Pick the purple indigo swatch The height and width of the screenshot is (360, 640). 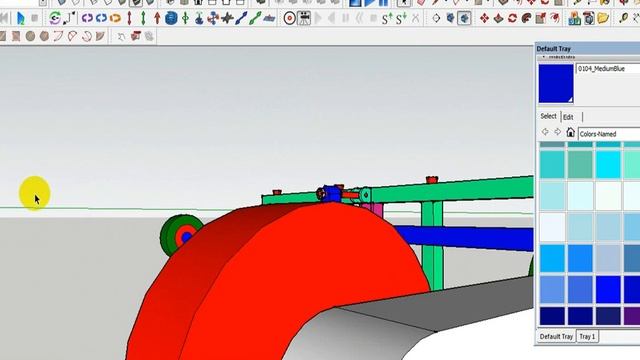pyautogui.click(x=632, y=316)
